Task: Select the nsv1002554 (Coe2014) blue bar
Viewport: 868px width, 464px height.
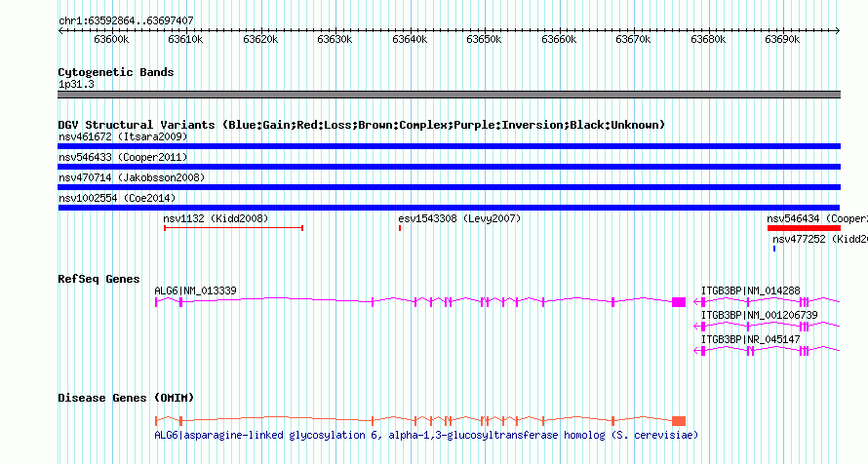Action: 449,208
